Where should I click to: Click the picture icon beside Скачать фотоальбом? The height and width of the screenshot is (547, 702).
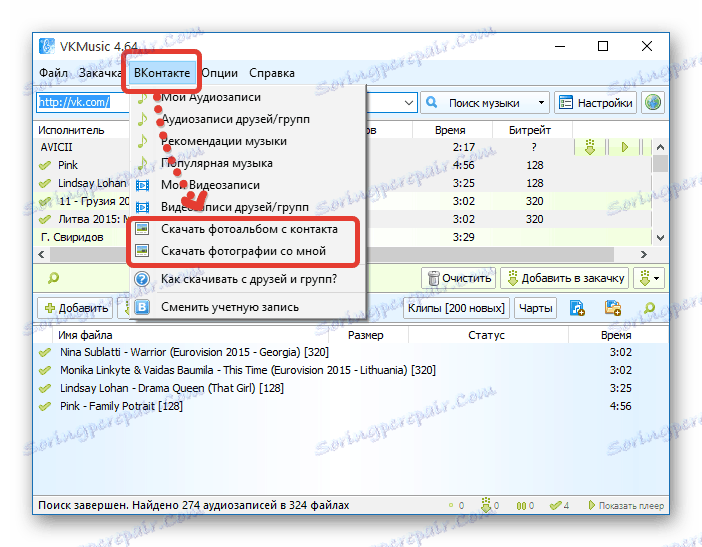(142, 229)
